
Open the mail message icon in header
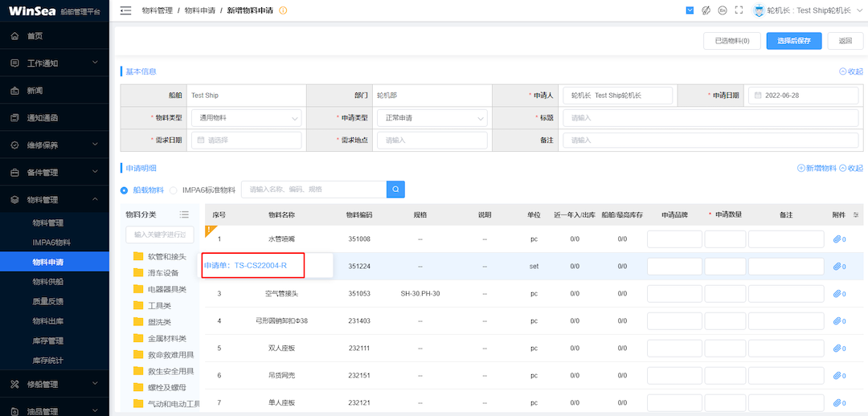coord(690,10)
